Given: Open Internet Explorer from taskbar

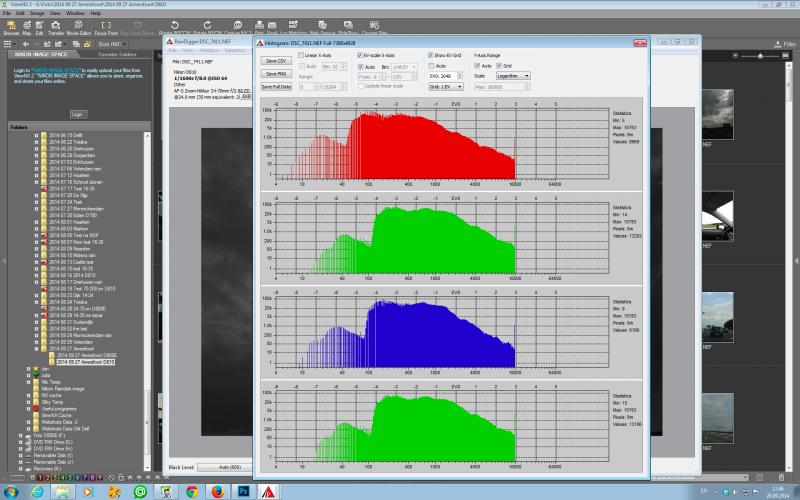Looking at the screenshot, I should [37, 492].
